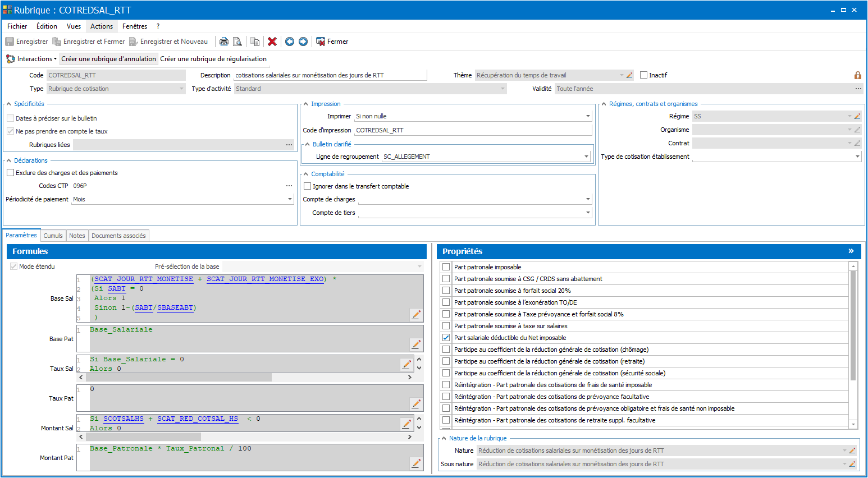Uncheck Part salariale déductible du Net imposable
The width and height of the screenshot is (868, 478).
pyautogui.click(x=446, y=338)
